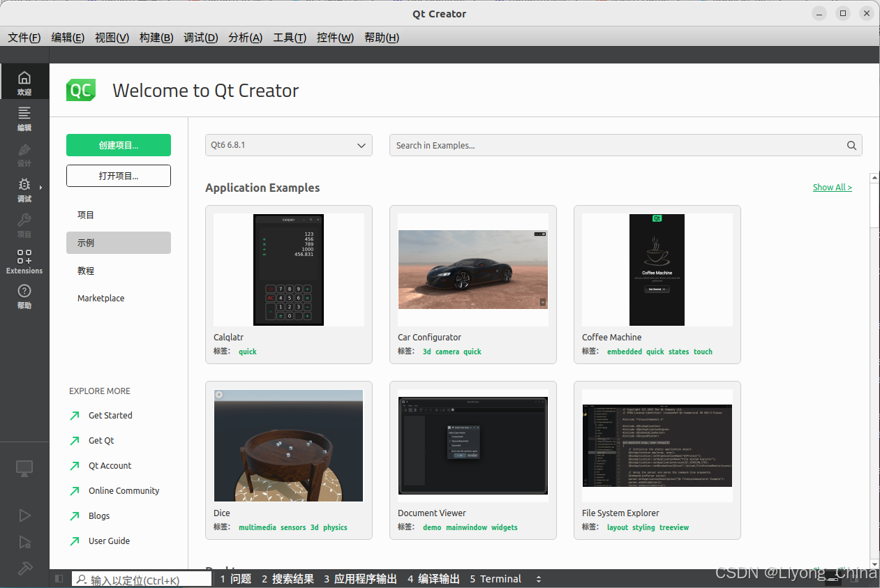Screen dimensions: 880x588
Task: Click the Run play icon
Action: pyautogui.click(x=24, y=515)
